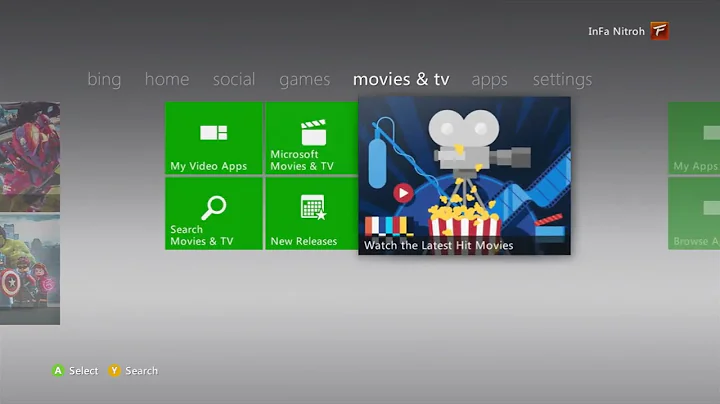Click the InFa Nitroh gamertag name
The image size is (720, 404).
[616, 31]
